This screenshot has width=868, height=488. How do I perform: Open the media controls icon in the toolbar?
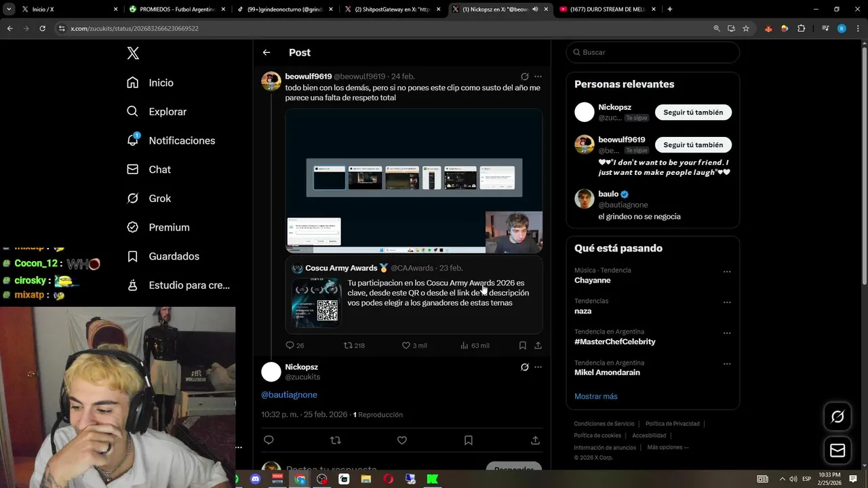coord(825,28)
